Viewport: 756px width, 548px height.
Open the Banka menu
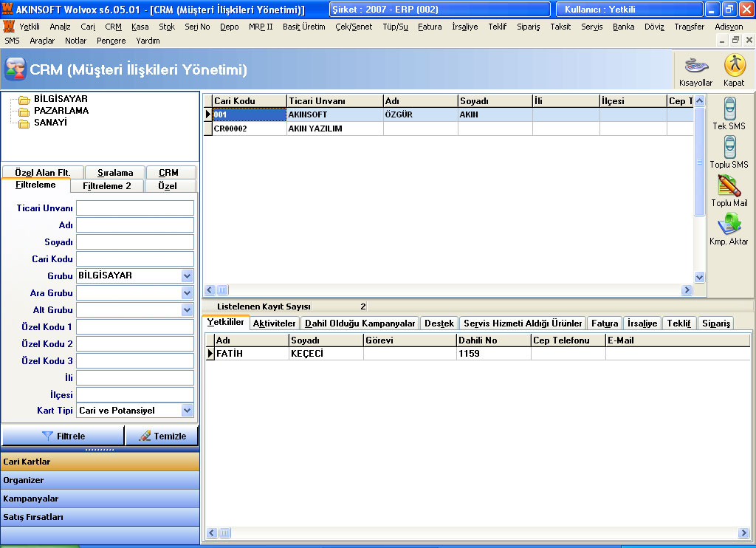click(623, 27)
